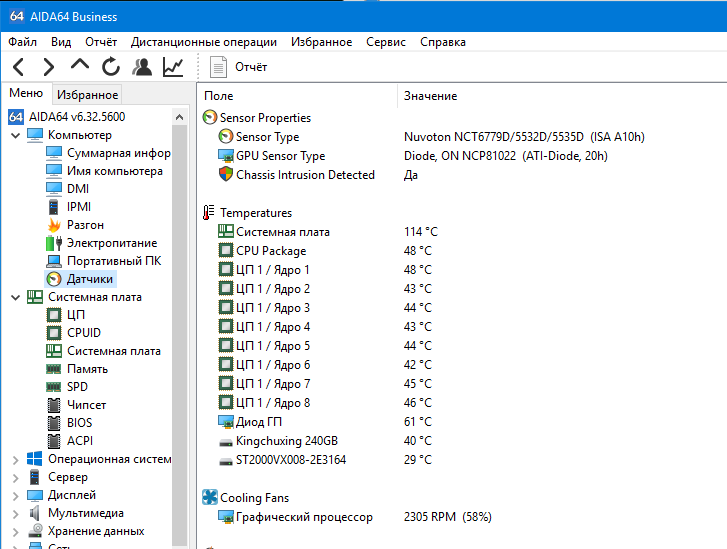Go up one level with Up arrow
The image size is (727, 549).
[80, 65]
